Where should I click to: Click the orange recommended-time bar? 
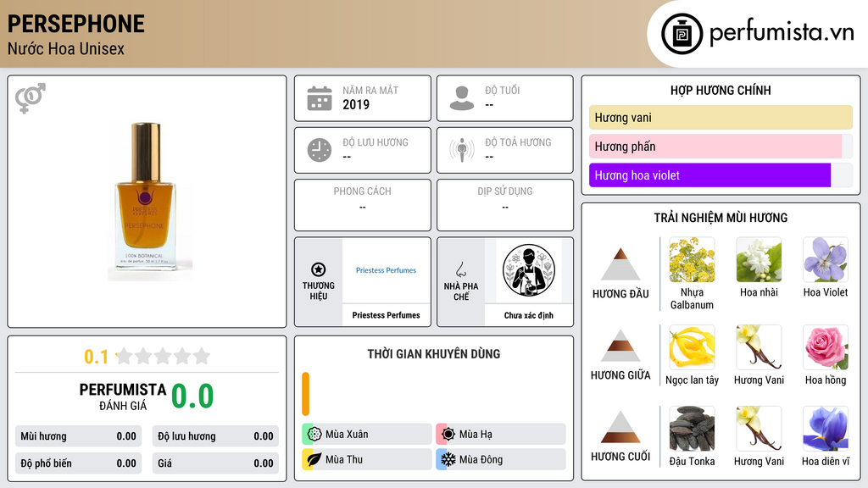pos(305,394)
